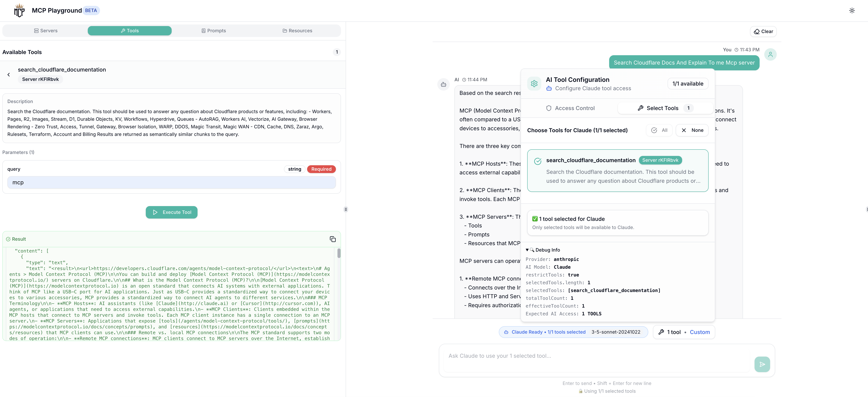
Task: Clear the chat conversation
Action: 763,32
